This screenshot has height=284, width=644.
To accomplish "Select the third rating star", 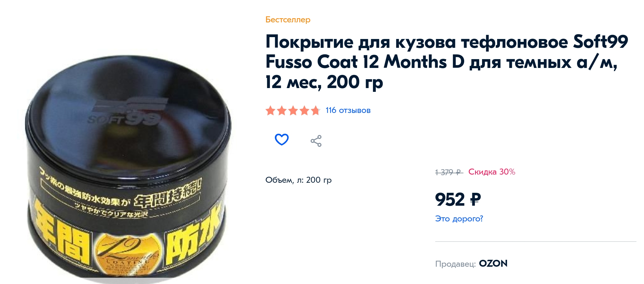I will coord(293,110).
